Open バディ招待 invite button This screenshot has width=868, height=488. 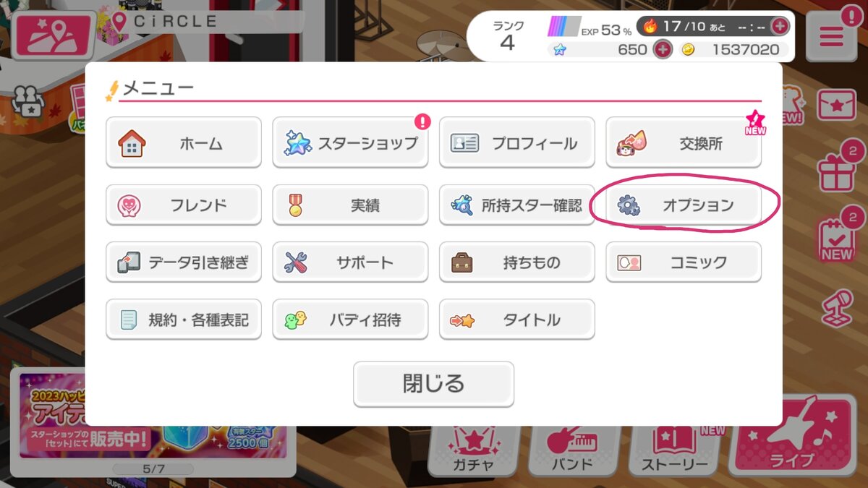click(x=350, y=320)
